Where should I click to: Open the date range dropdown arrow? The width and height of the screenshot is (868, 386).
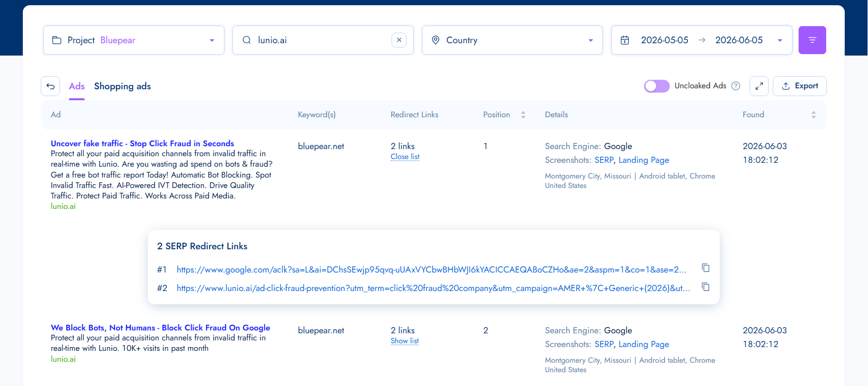(x=780, y=40)
